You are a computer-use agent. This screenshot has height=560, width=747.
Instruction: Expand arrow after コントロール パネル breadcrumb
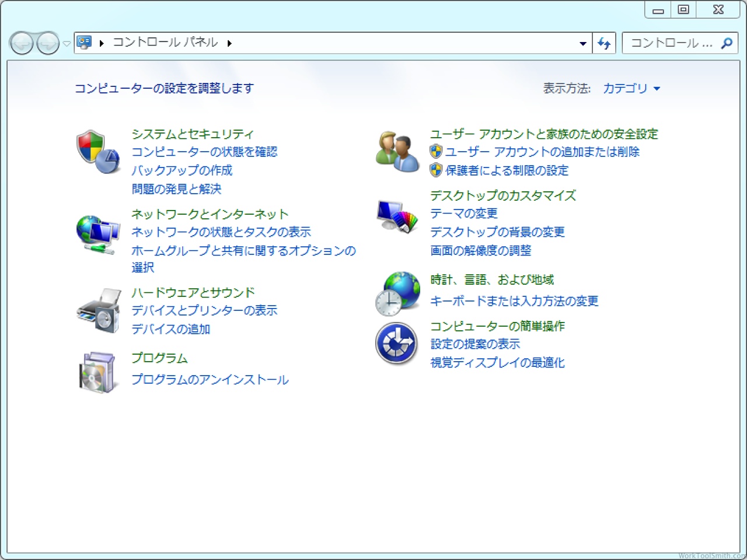pyautogui.click(x=229, y=43)
